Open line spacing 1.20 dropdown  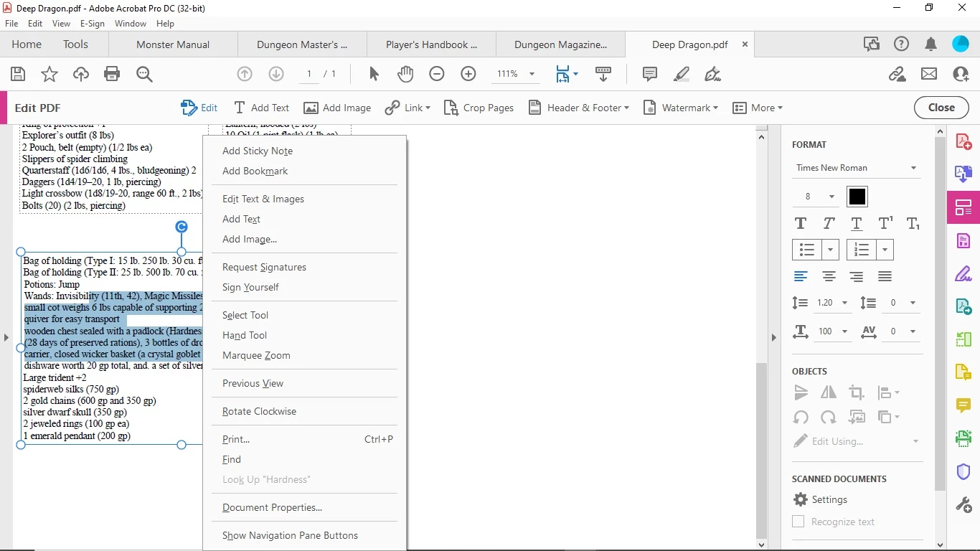click(x=832, y=303)
